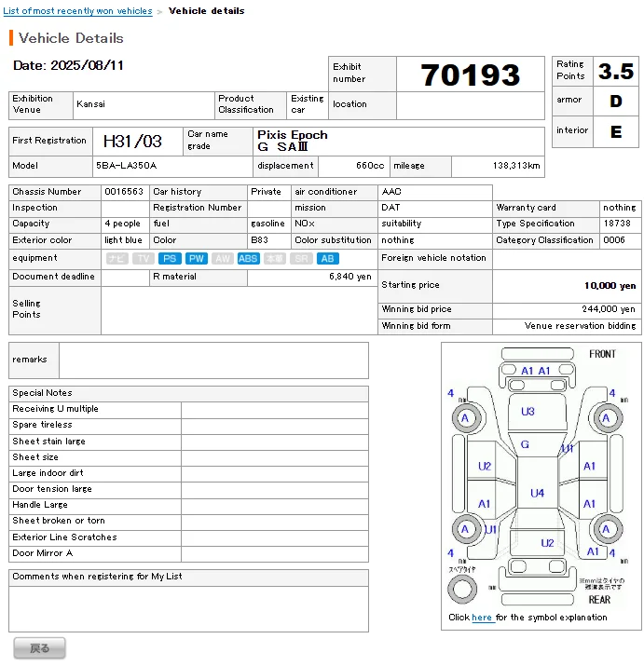Screen dimensions: 644x666
Task: Click the 3.5 rating points value
Action: (615, 71)
